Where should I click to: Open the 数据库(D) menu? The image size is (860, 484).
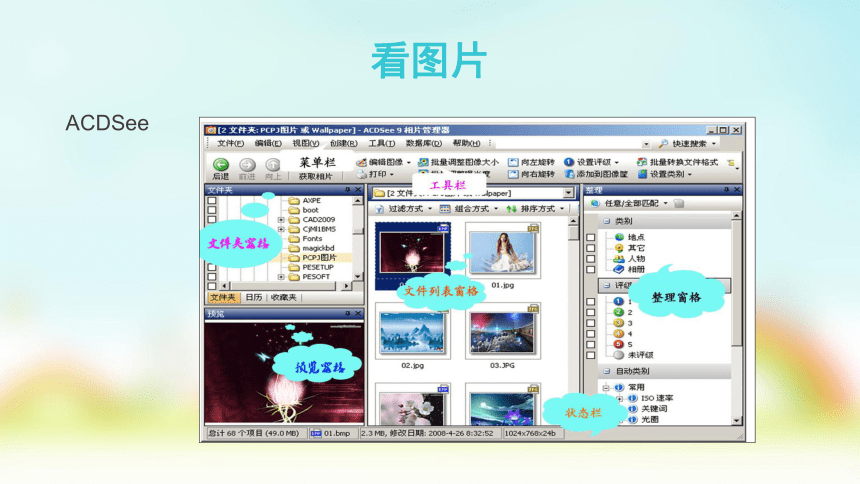tap(423, 143)
